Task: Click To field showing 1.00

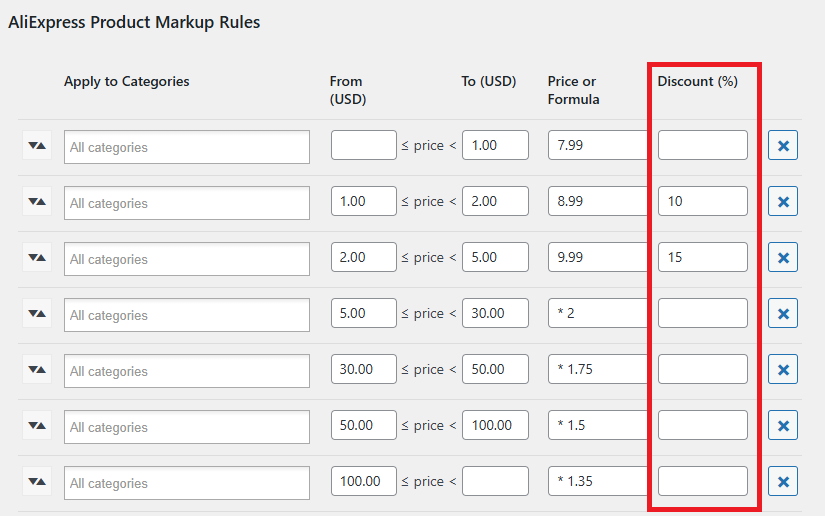Action: pos(496,145)
